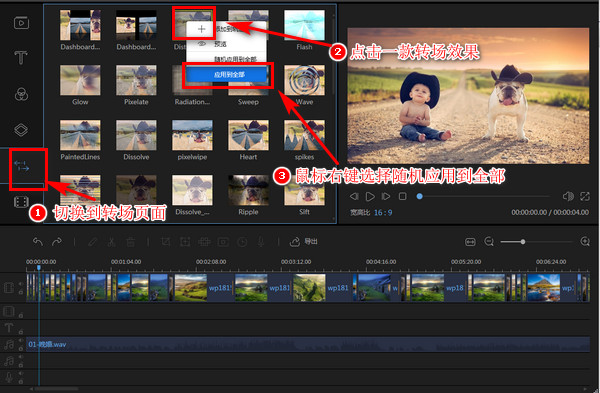
Task: Open the Text panel in sidebar
Action: coord(21,58)
